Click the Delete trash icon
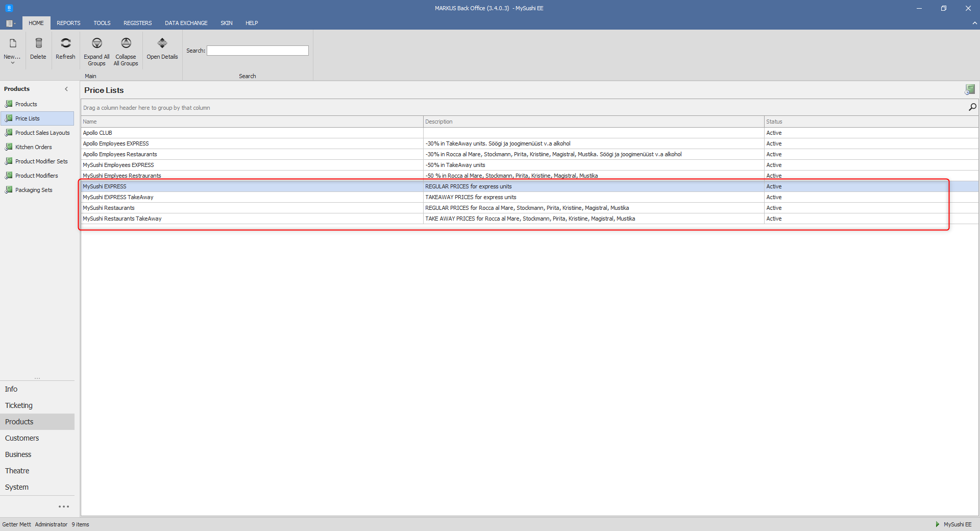This screenshot has width=980, height=531. pyautogui.click(x=38, y=43)
